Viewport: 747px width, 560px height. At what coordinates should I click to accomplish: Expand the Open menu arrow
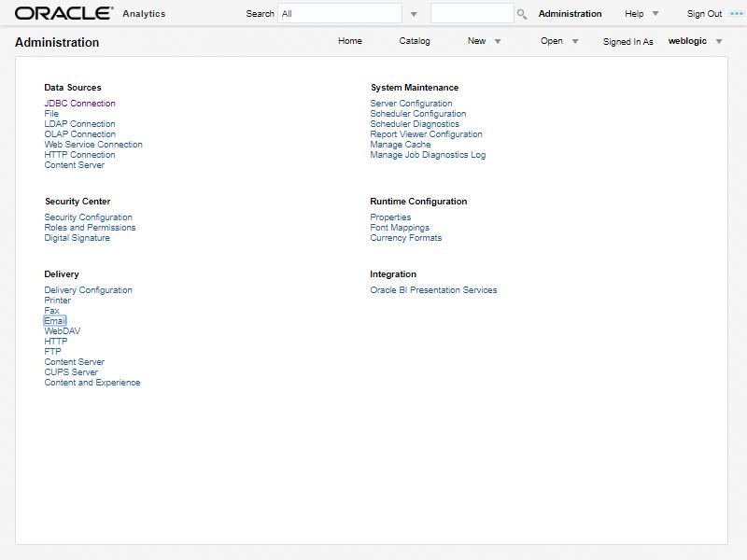575,41
